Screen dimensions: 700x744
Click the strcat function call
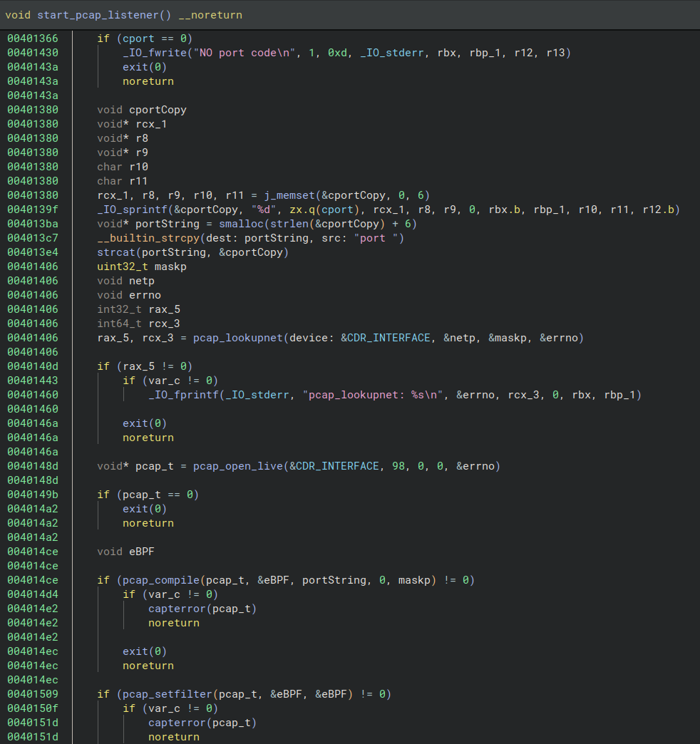[x=116, y=252]
